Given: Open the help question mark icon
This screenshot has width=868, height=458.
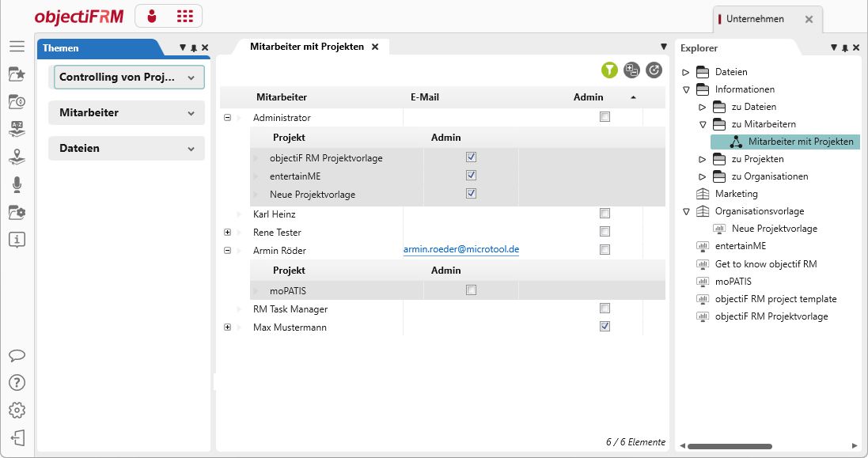Looking at the screenshot, I should coord(17,383).
